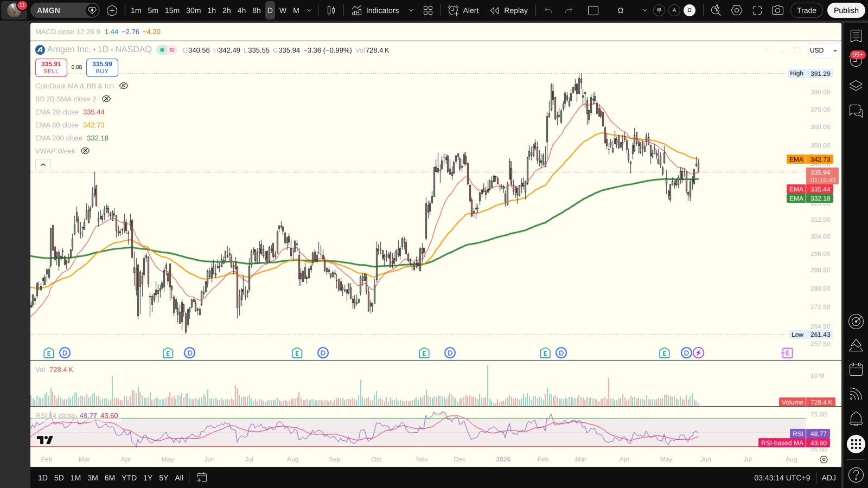Toggle visibility of VWAP Week indicator
This screenshot has height=488, width=868.
[85, 151]
